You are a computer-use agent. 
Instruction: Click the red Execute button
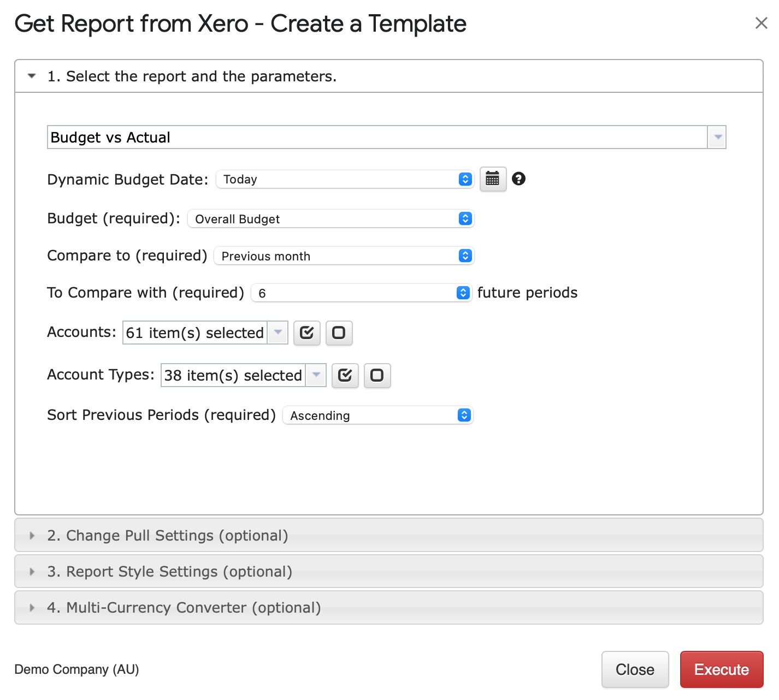[x=721, y=669]
